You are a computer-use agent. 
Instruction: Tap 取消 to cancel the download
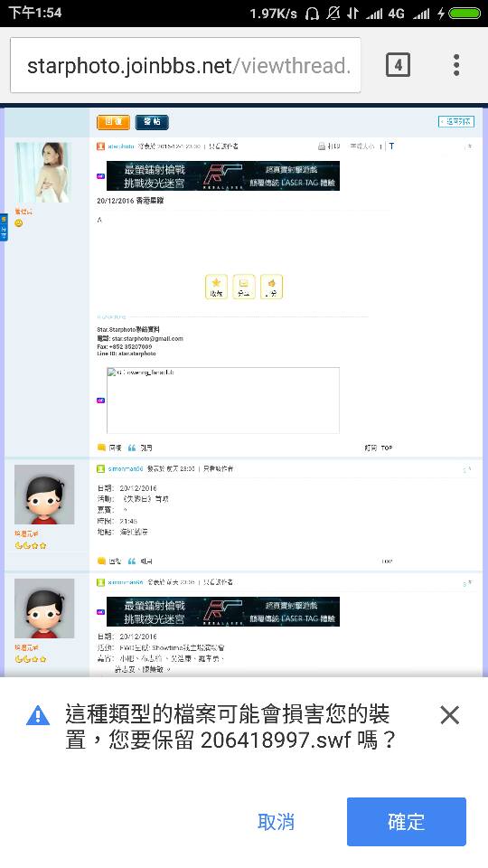[x=276, y=822]
